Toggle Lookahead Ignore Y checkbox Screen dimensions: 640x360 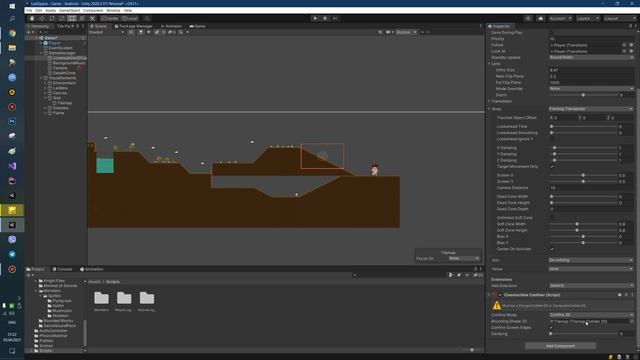pyautogui.click(x=552, y=139)
